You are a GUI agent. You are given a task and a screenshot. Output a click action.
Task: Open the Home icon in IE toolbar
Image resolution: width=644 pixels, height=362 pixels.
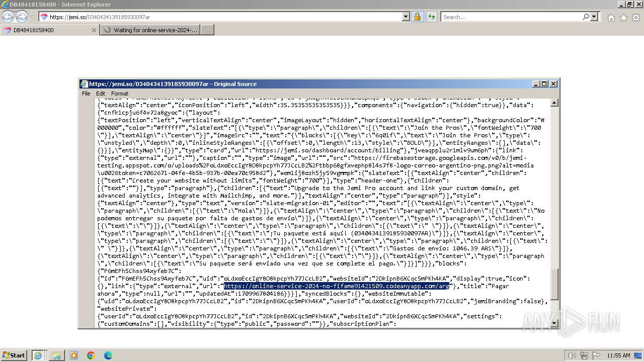pos(611,18)
